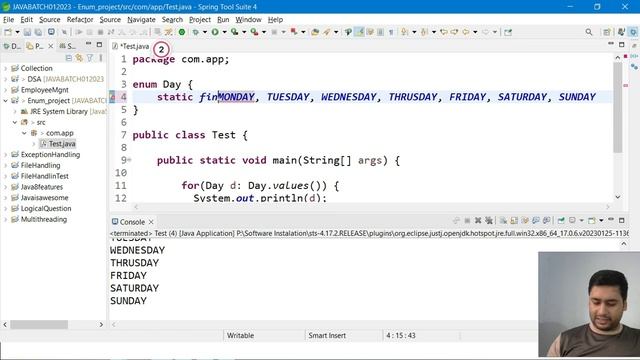Open the Window menu

[248, 20]
